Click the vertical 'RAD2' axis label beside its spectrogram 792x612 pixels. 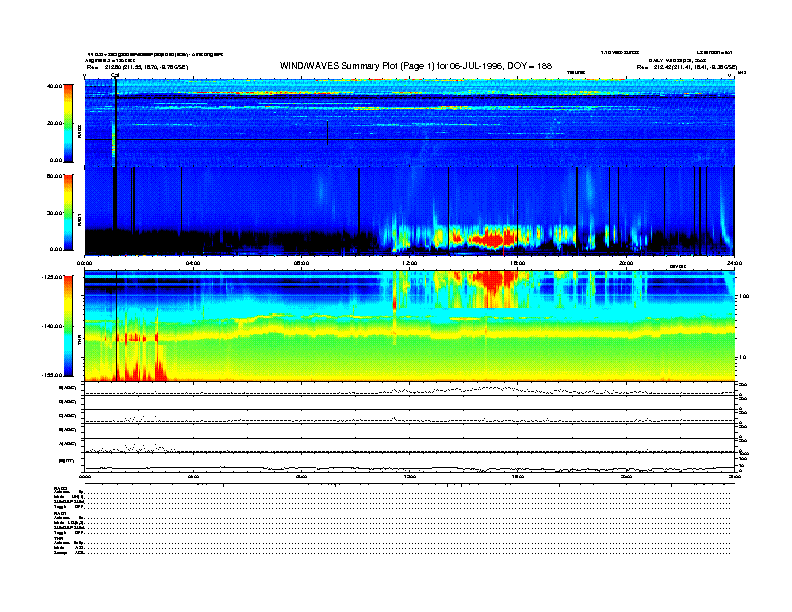pyautogui.click(x=80, y=131)
